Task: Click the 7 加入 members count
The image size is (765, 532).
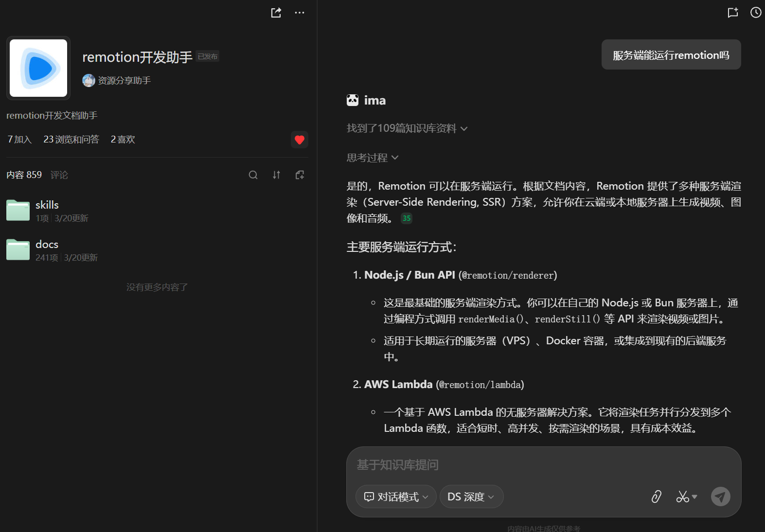Action: click(x=19, y=140)
